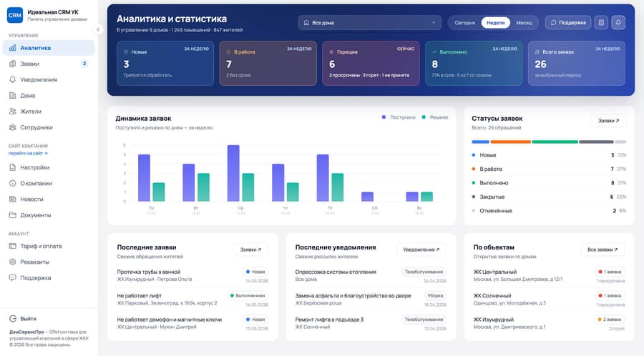This screenshot has width=644, height=356.
Task: Click the Тариф и оплата card icon
Action: pos(13,246)
